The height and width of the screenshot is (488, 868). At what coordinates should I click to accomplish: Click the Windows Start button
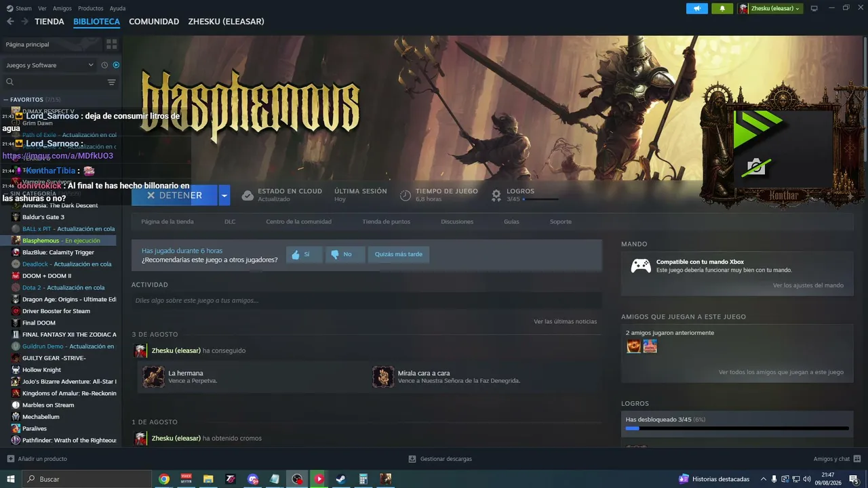click(11, 479)
